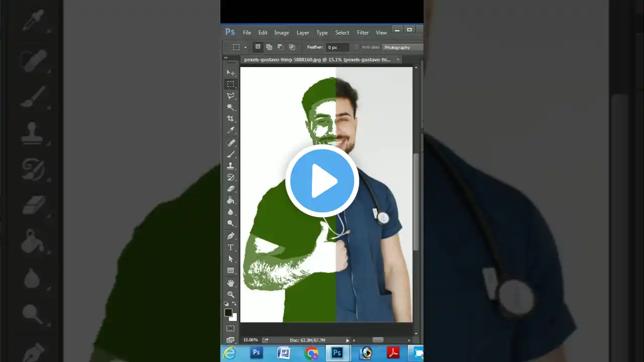Screen dimensions: 644x362
Task: Select the History Brush tool
Action: pos(230,177)
